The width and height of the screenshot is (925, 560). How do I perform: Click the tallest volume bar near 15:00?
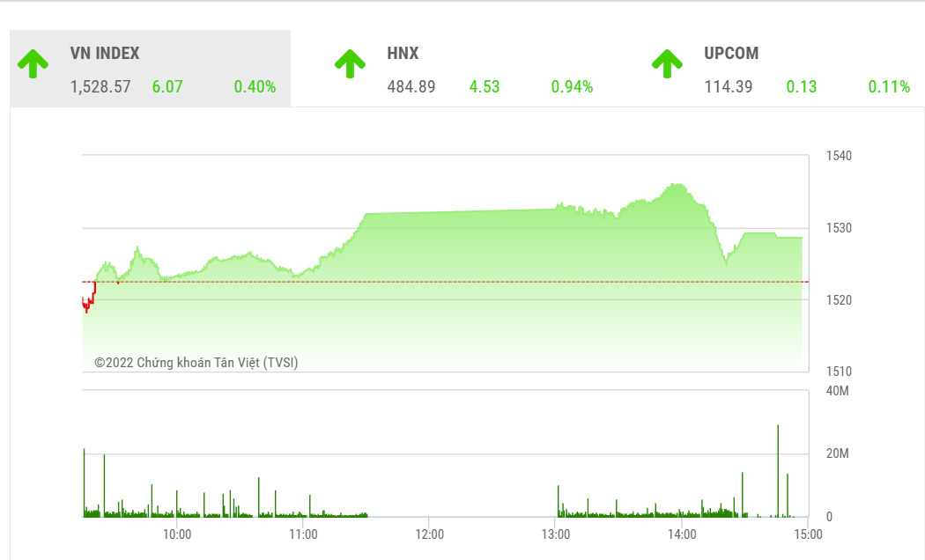coord(778,471)
